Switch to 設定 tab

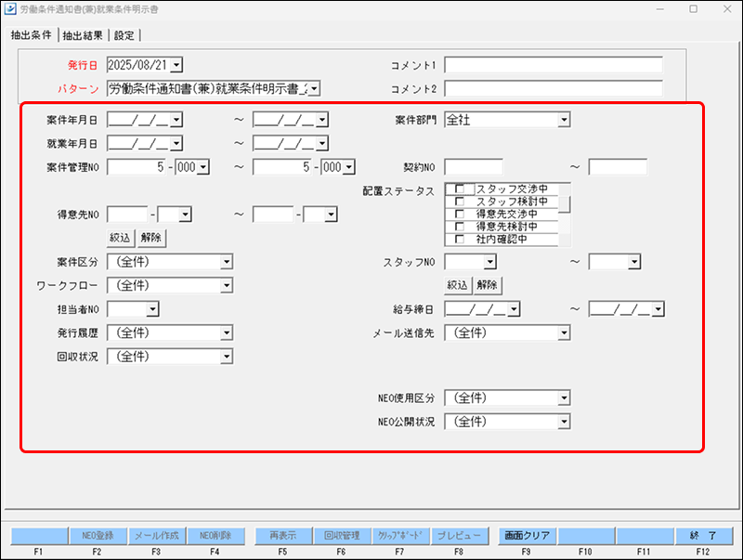click(124, 35)
